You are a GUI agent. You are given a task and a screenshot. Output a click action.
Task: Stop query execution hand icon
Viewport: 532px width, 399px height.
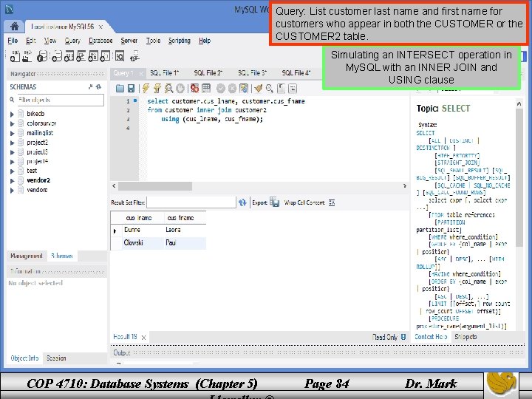coord(180,89)
